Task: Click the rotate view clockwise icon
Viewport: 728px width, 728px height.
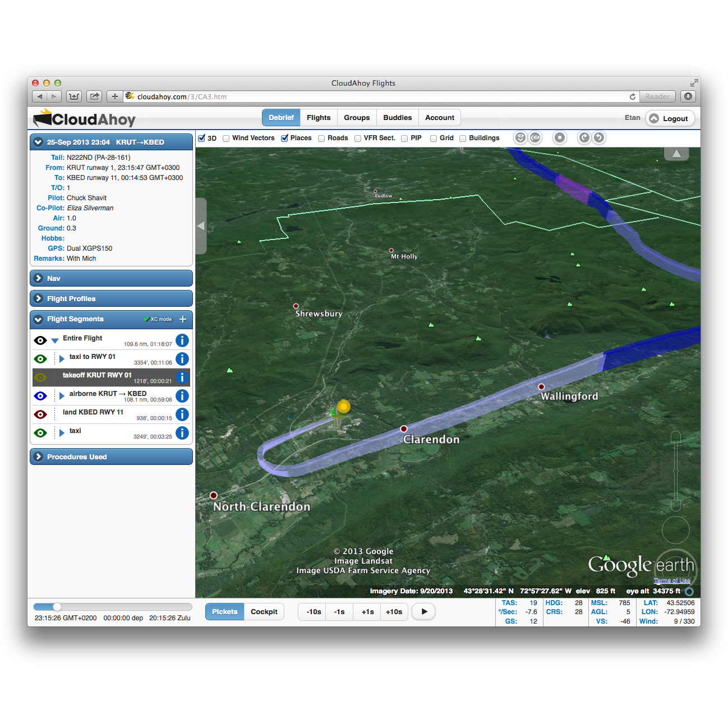Action: 584,138
